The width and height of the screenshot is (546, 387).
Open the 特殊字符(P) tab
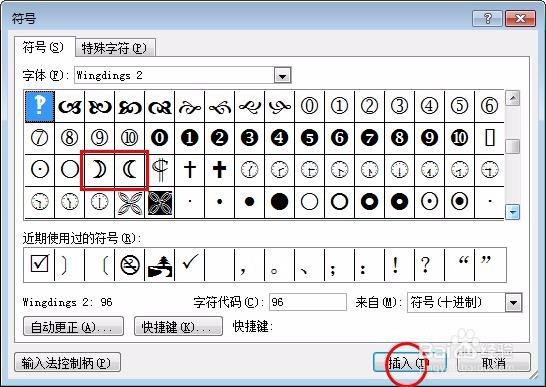click(x=115, y=48)
